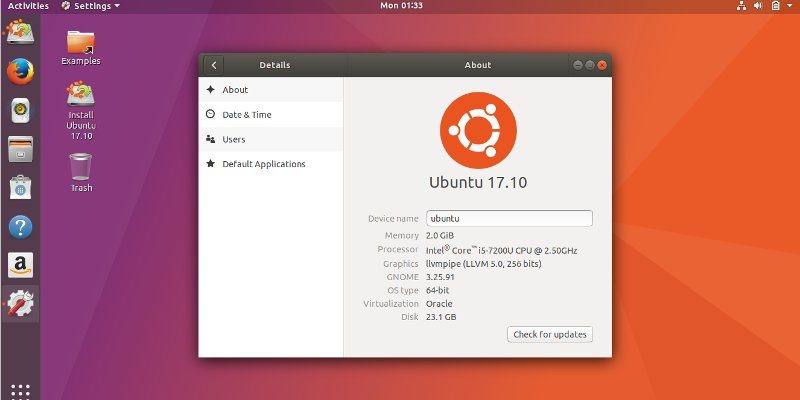Select the Examples folder on desktop
This screenshot has width=800, height=400.
coord(81,48)
